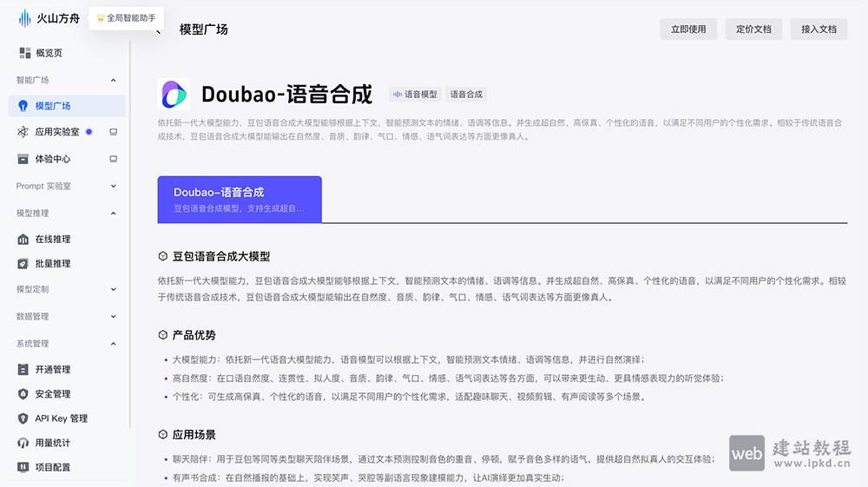
Task: Open external window icon beside 体验中心
Action: click(113, 159)
